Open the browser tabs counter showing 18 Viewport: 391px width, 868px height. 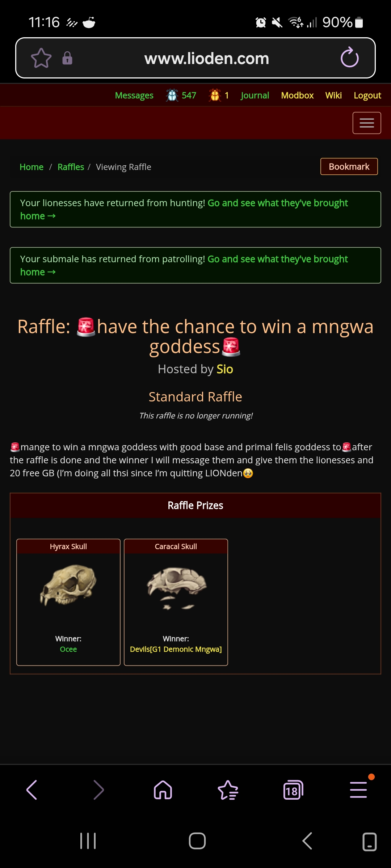(x=293, y=790)
